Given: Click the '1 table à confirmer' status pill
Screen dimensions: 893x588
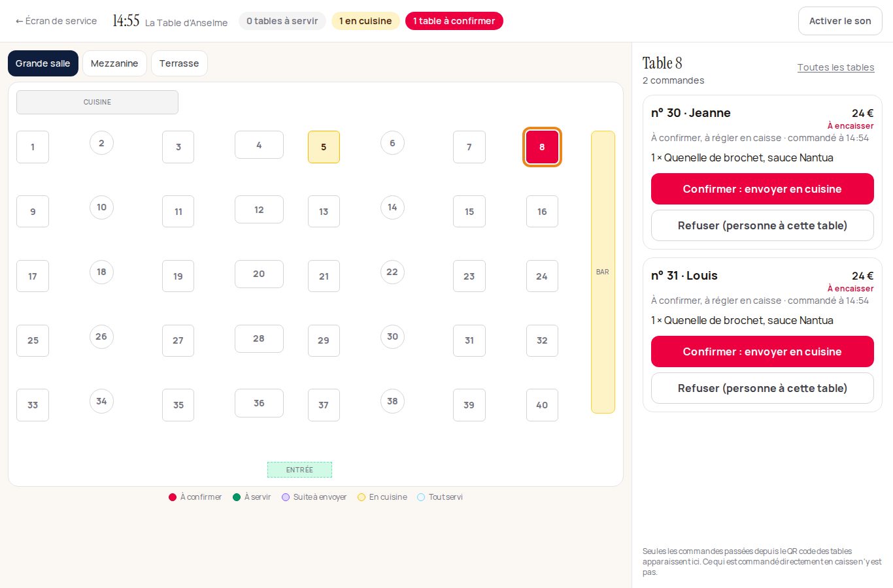Looking at the screenshot, I should [454, 21].
